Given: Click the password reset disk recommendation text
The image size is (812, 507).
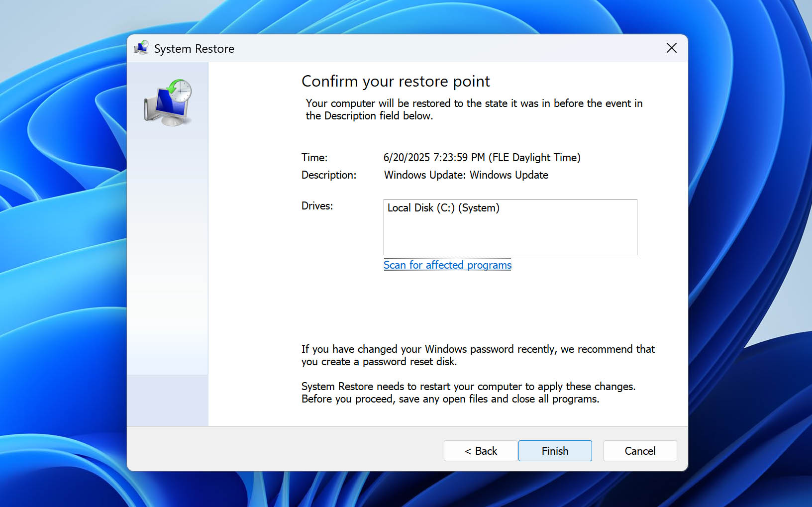Looking at the screenshot, I should pyautogui.click(x=478, y=355).
